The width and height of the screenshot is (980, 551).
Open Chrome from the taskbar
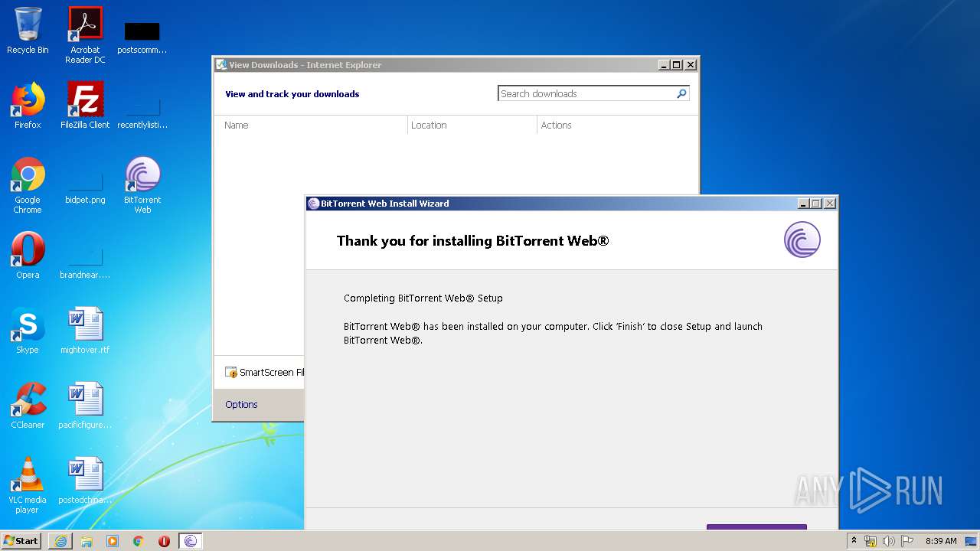(x=139, y=541)
